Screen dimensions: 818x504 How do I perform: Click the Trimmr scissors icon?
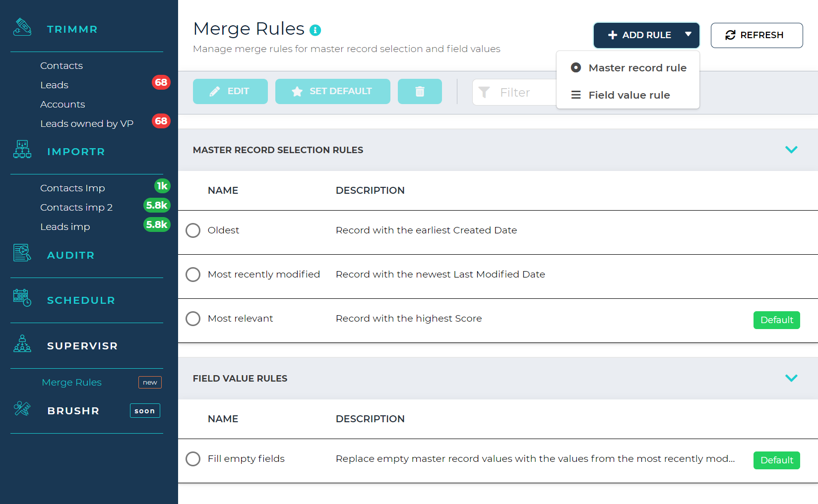coord(22,27)
